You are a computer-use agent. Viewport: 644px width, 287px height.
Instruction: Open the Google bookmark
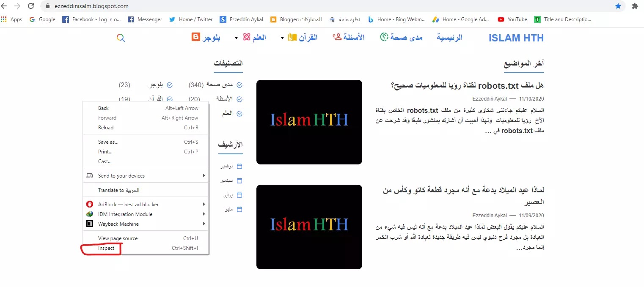coord(42,19)
